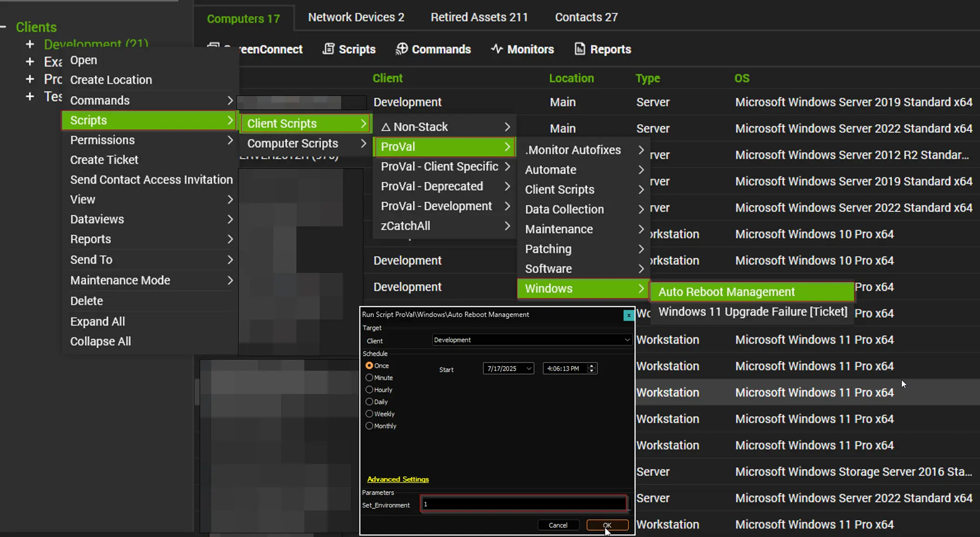
Task: Open the ProVal - Deprecated submenu
Action: coord(444,186)
